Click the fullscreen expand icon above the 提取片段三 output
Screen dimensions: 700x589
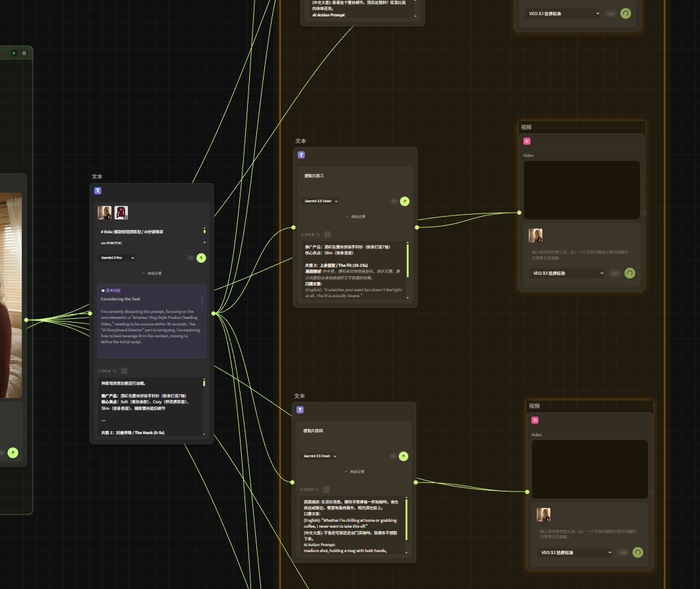coord(328,234)
